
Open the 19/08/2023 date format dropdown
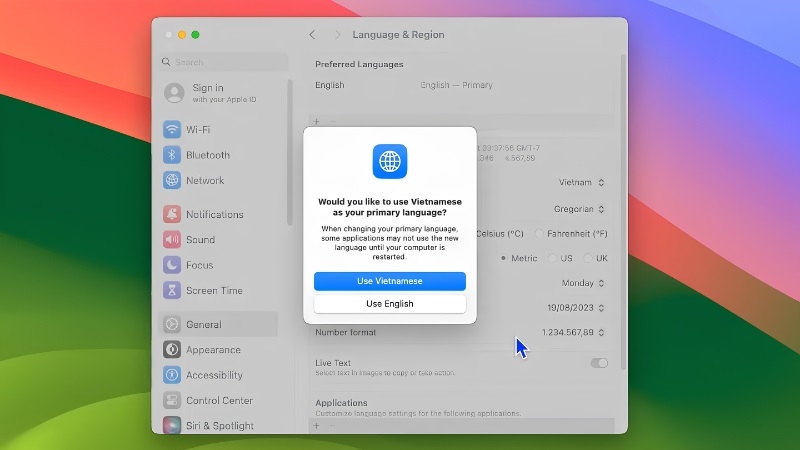[576, 308]
